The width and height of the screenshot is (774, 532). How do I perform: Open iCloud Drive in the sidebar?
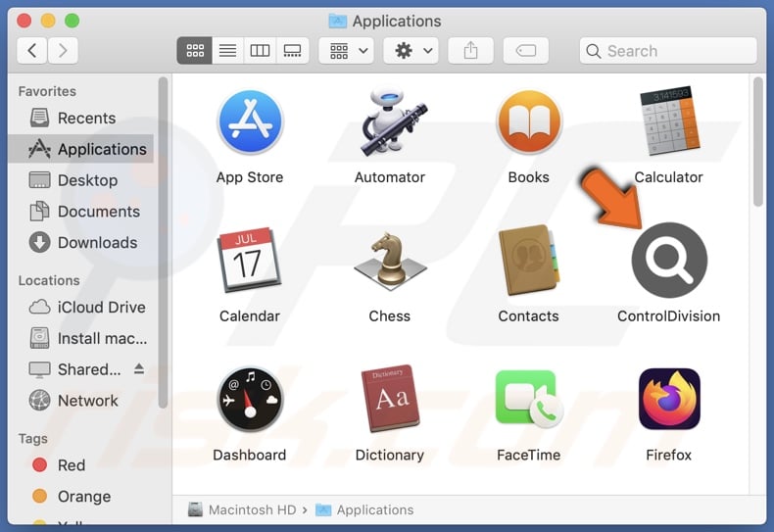click(x=80, y=307)
